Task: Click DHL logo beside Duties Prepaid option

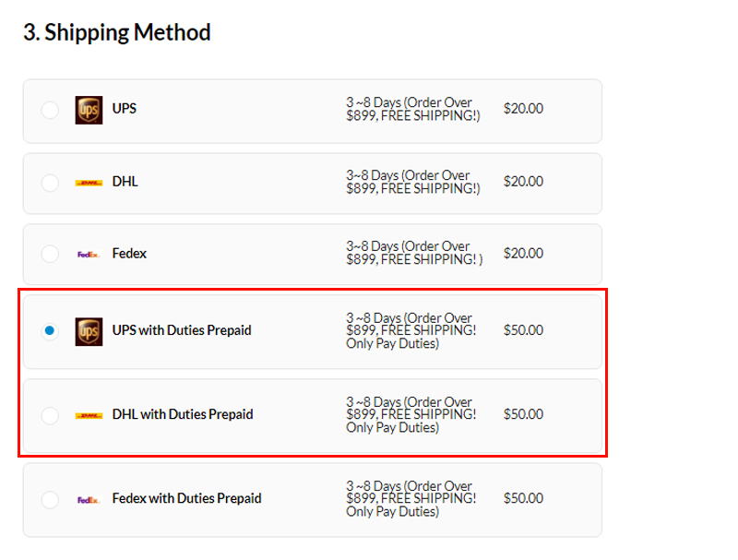Action: click(x=89, y=415)
